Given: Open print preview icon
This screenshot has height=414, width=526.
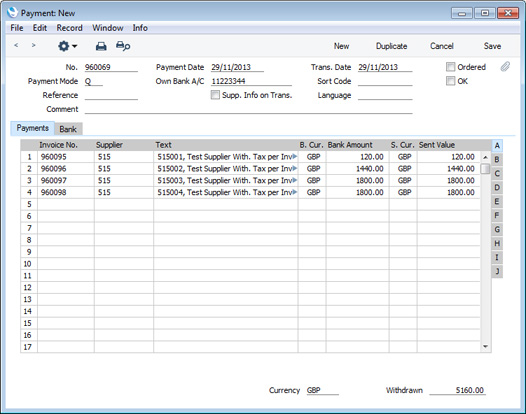Looking at the screenshot, I should [123, 46].
